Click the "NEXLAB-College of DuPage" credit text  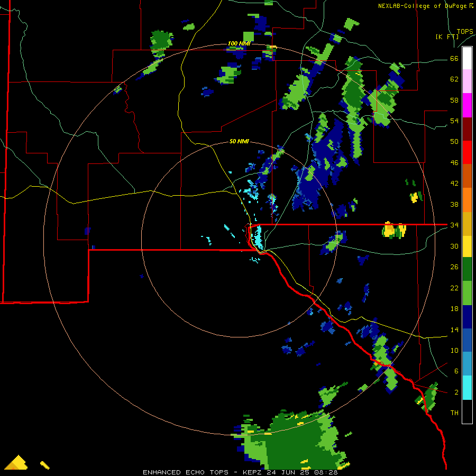pos(423,6)
